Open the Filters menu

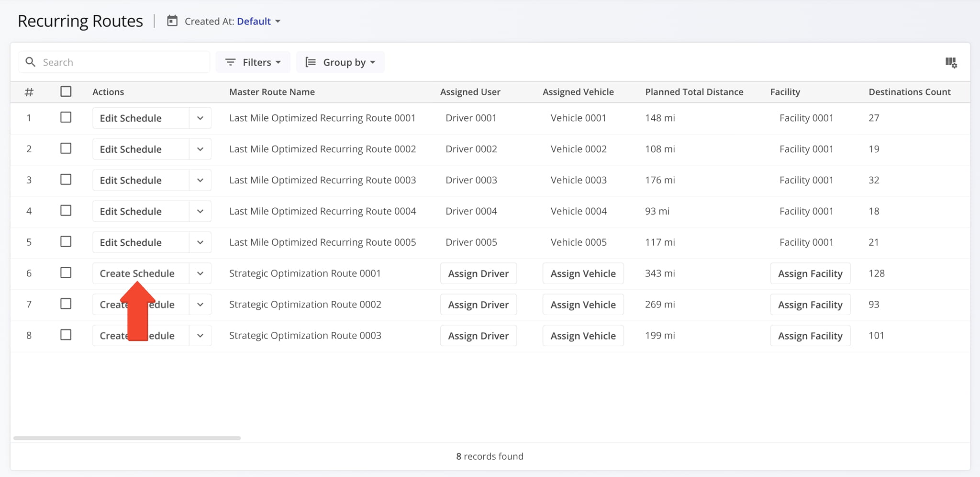(x=257, y=62)
